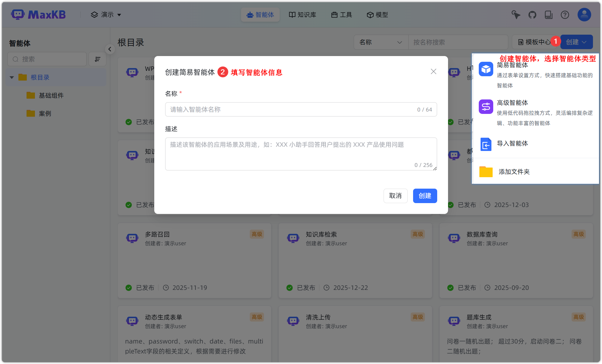Switch to the 模型 tab

click(x=378, y=15)
